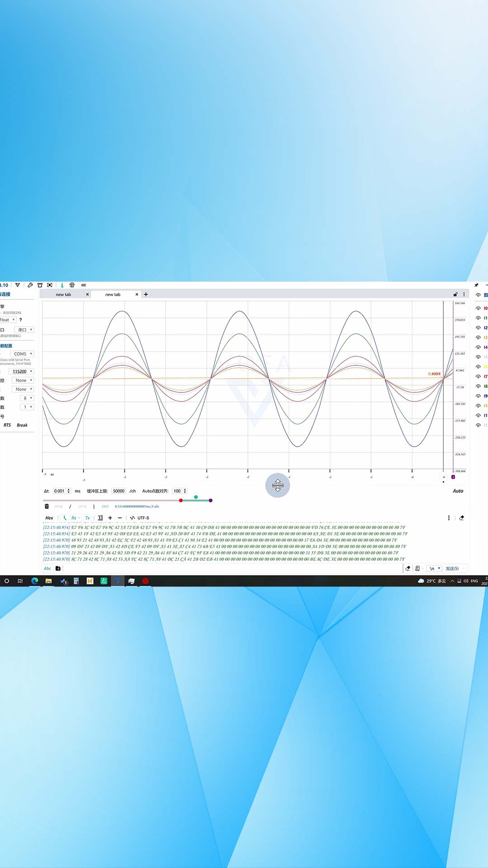Click the shirt skin icon in top toolbar
488x868 pixels.
(40, 285)
